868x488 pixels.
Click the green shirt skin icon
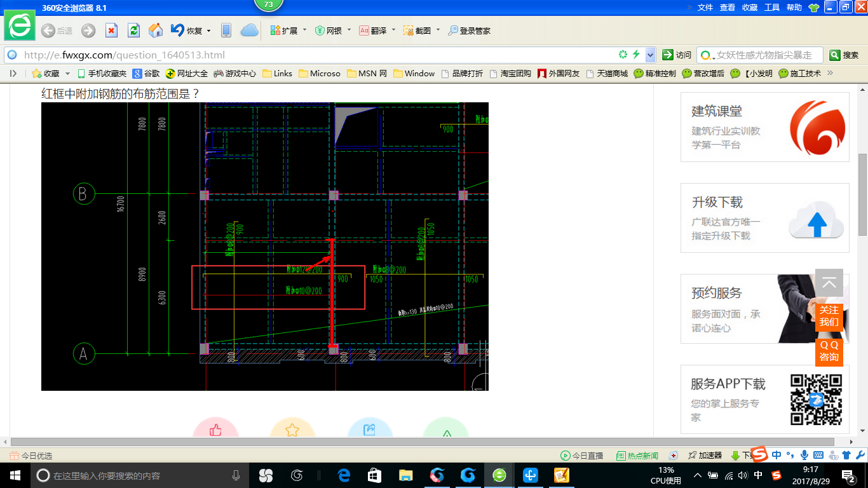tap(814, 8)
